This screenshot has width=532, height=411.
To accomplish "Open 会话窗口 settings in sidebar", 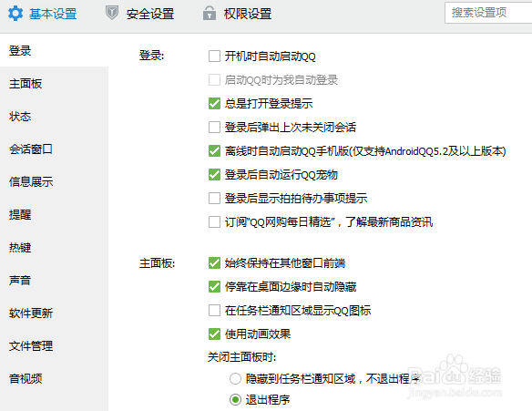I will tap(55, 149).
